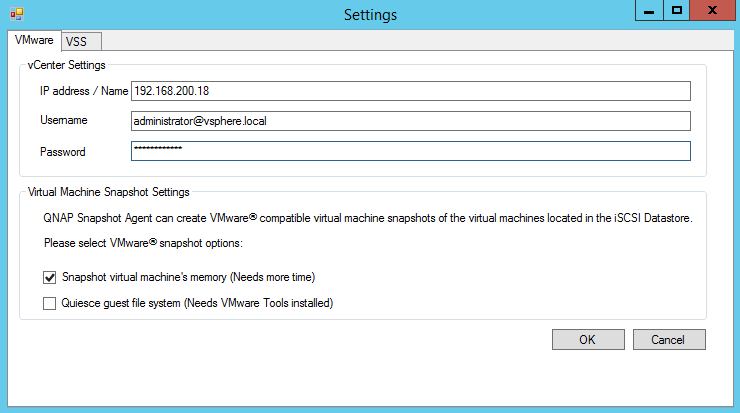
Task: Click the Settings window app icon
Action: click(17, 14)
